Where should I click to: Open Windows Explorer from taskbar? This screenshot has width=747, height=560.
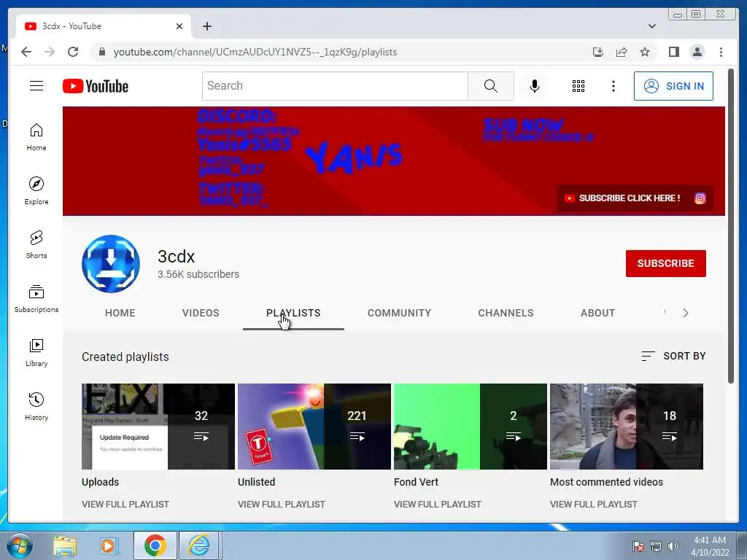[65, 545]
